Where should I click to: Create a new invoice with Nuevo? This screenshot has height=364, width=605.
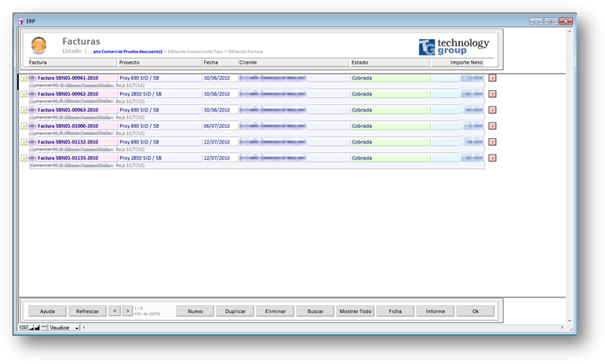tap(195, 311)
